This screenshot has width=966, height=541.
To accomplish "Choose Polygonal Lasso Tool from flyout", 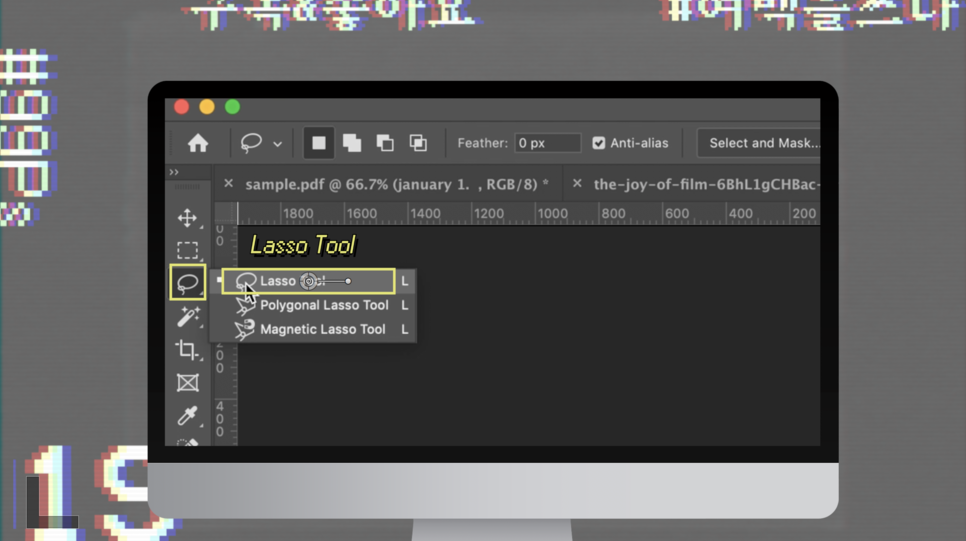I will [313, 305].
